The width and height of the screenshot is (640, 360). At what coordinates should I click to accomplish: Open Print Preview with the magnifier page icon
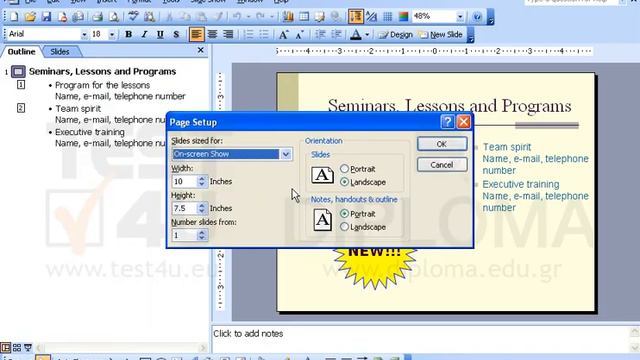(x=114, y=17)
